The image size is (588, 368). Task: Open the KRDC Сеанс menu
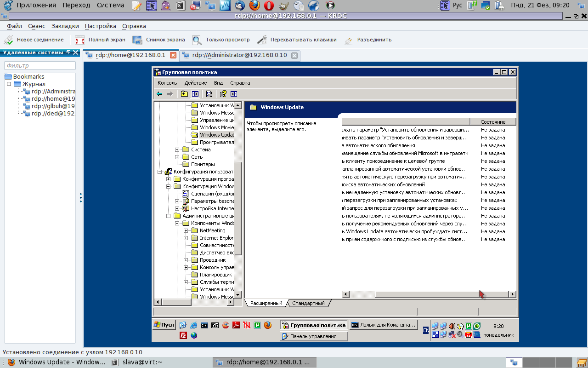[37, 26]
